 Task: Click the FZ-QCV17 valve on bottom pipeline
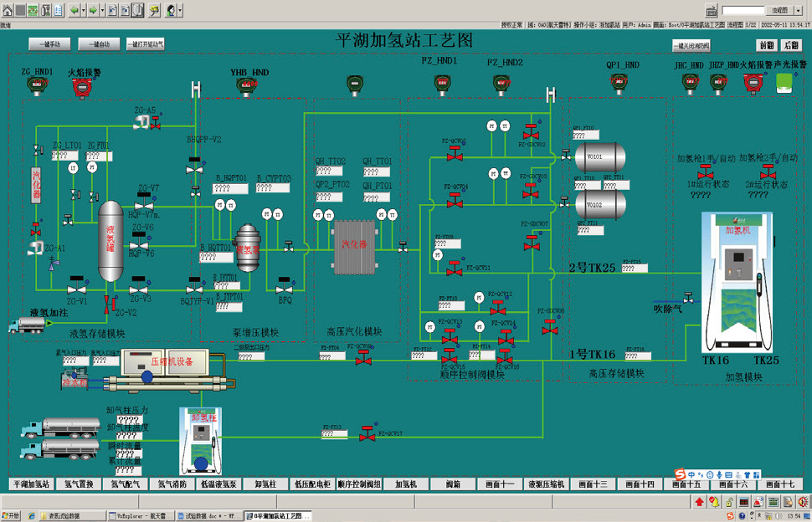[x=367, y=434]
